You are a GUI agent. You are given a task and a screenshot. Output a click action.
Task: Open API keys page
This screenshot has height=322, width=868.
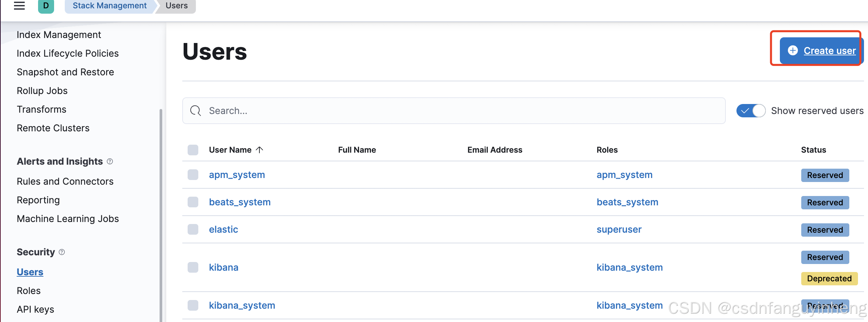tap(35, 309)
